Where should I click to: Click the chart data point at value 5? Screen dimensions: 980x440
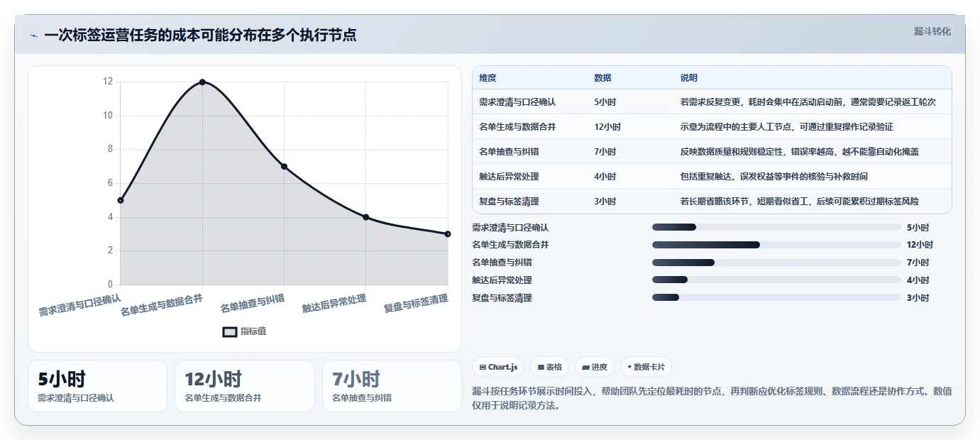[121, 200]
